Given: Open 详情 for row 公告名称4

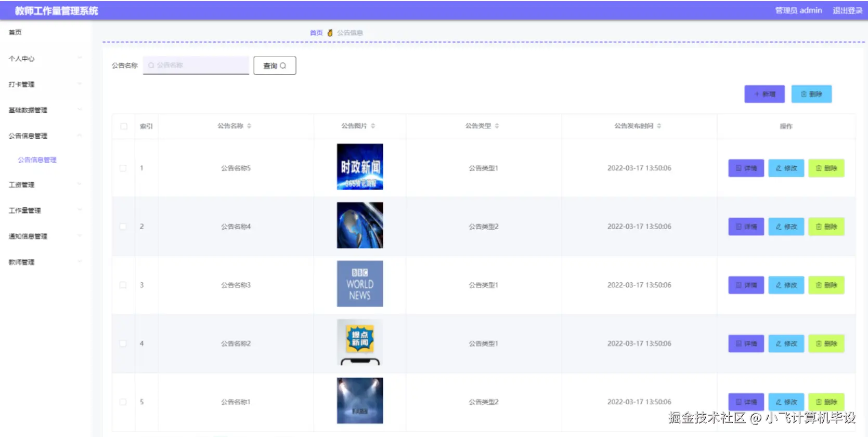Looking at the screenshot, I should (746, 227).
